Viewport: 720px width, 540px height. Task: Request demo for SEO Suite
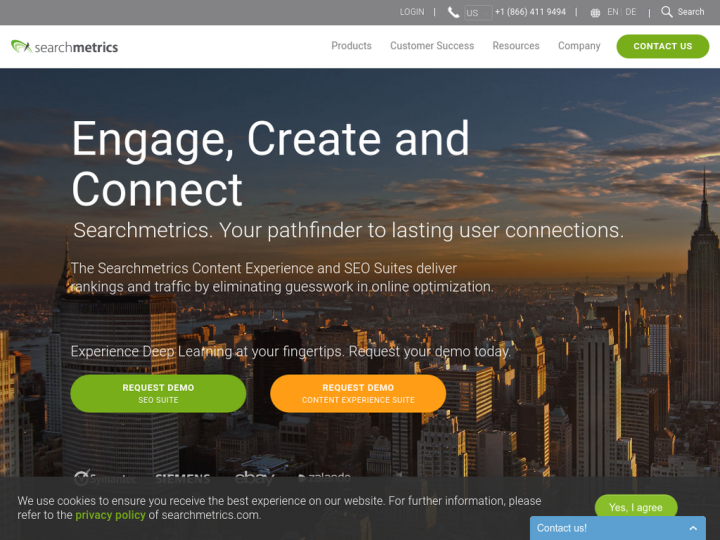pos(158,394)
